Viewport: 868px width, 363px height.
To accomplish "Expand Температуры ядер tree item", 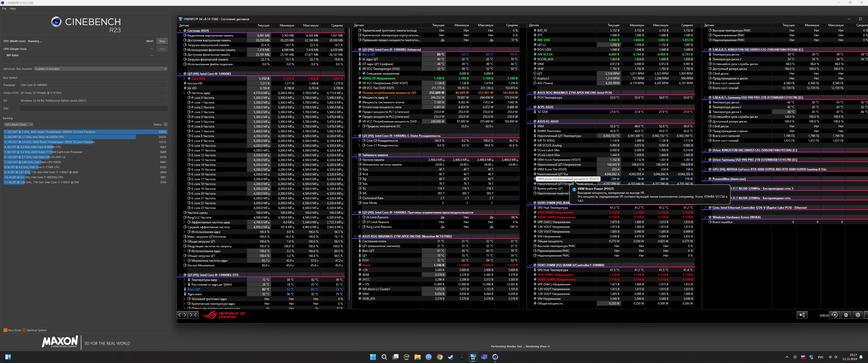I will pos(184,280).
